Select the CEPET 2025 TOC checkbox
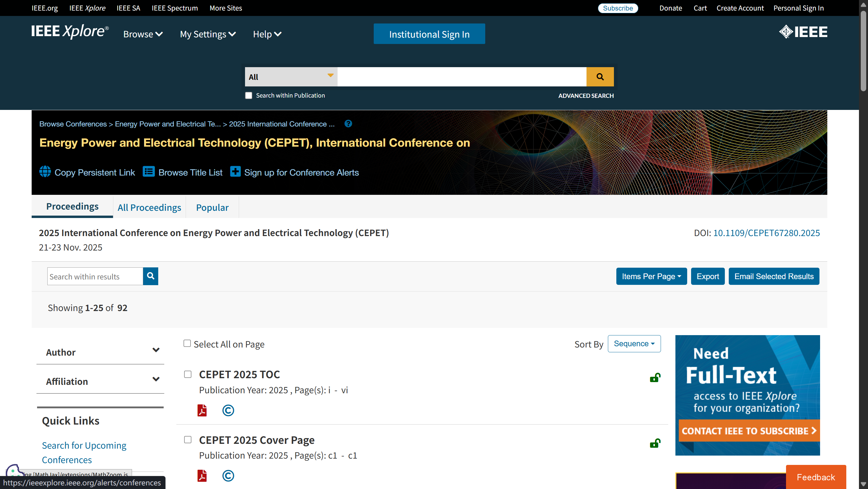The width and height of the screenshot is (868, 489). coord(188,375)
